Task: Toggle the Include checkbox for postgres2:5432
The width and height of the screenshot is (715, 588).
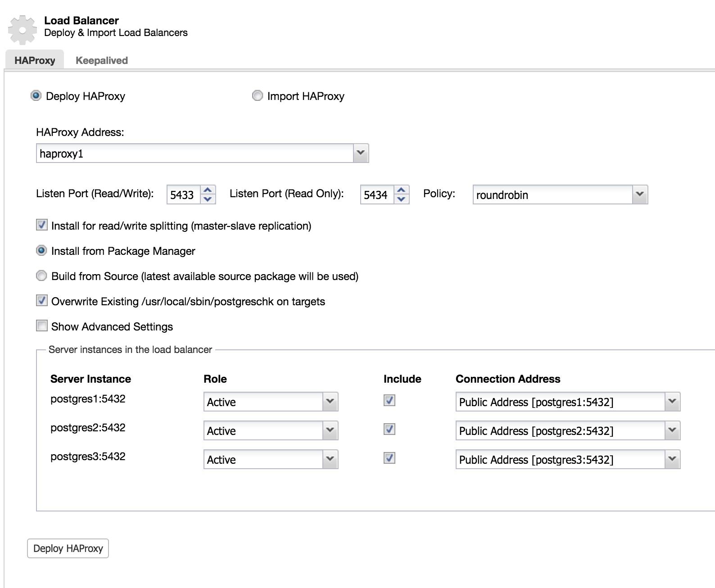Action: tap(389, 429)
